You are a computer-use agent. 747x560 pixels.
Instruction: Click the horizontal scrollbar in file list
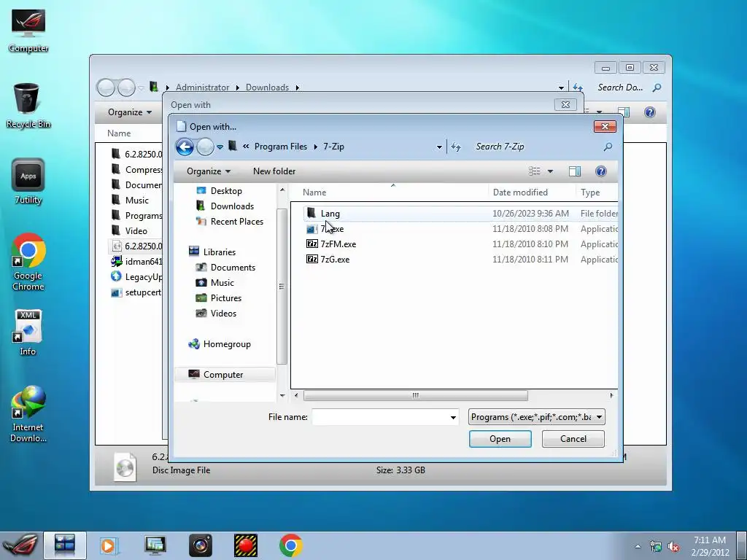415,396
